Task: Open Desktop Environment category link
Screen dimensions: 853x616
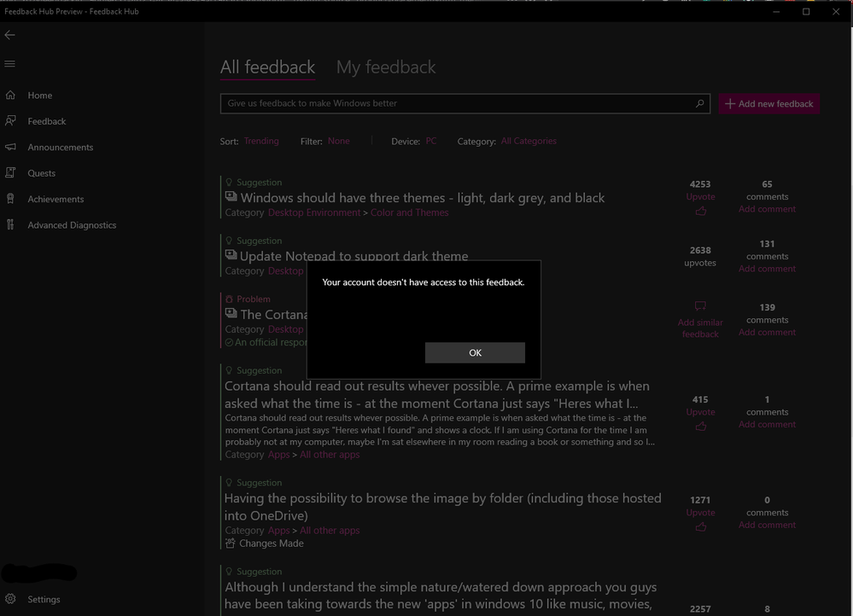Action: point(314,212)
